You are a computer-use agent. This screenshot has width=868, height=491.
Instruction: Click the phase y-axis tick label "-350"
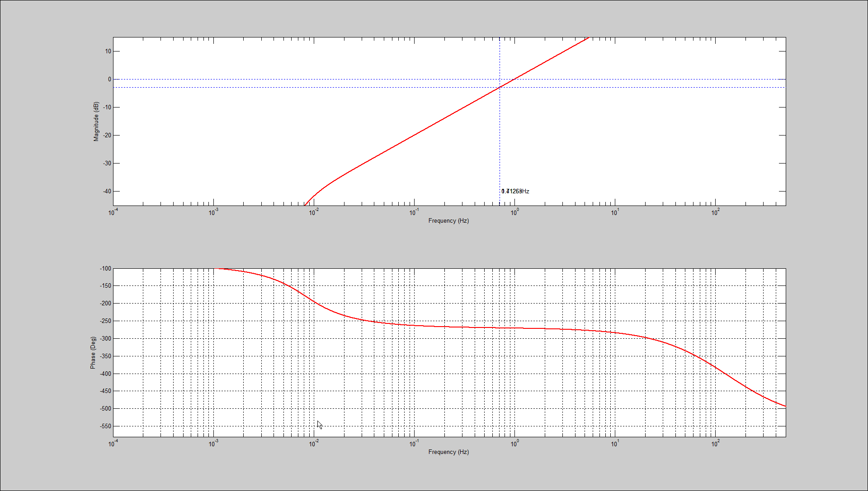(x=105, y=356)
